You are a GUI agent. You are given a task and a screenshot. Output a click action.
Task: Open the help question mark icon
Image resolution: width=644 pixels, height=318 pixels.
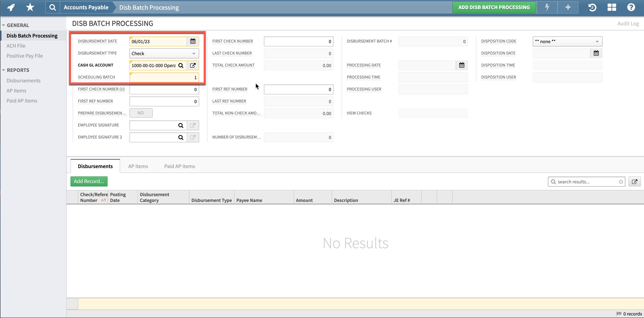(x=631, y=7)
